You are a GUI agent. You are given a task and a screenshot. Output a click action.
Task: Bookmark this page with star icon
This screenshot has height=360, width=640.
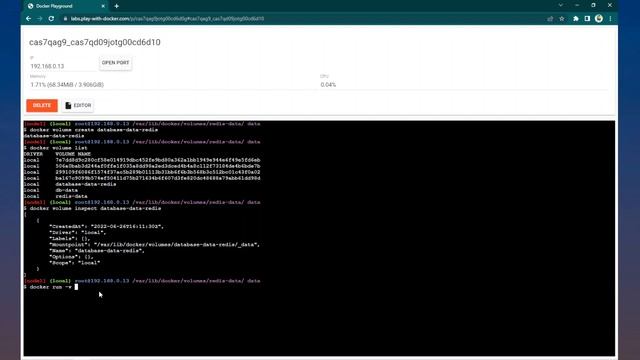coord(562,19)
